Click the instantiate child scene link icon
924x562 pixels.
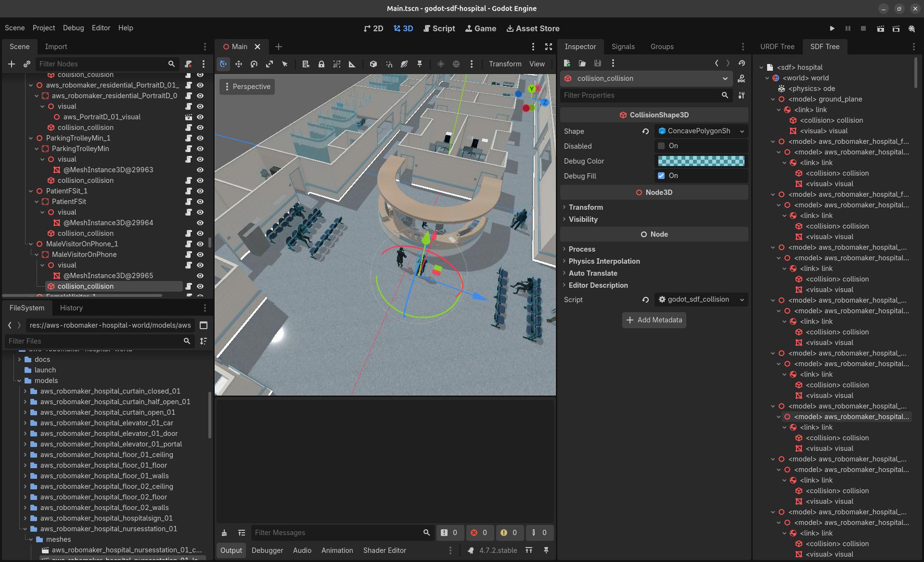[27, 64]
